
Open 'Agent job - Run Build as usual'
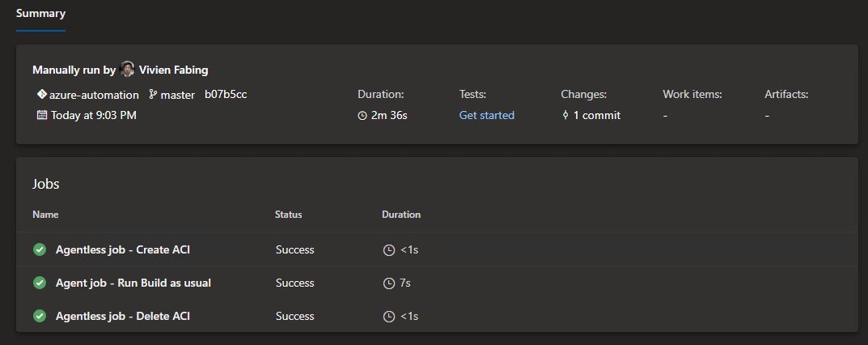133,283
